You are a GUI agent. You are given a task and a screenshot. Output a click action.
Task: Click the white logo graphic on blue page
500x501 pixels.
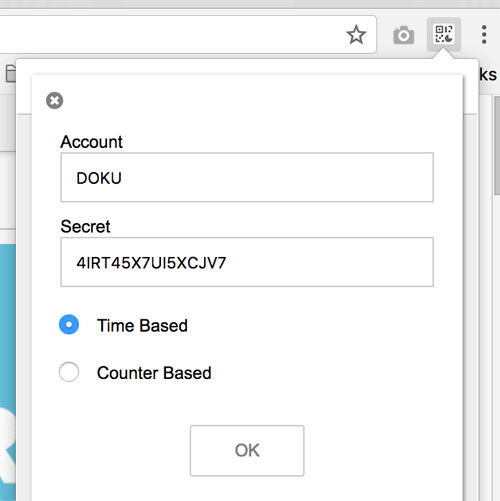click(7, 443)
